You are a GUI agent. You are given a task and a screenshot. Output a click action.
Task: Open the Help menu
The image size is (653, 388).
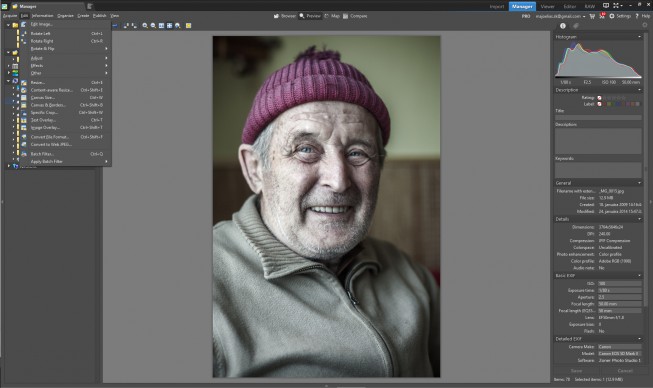(643, 16)
